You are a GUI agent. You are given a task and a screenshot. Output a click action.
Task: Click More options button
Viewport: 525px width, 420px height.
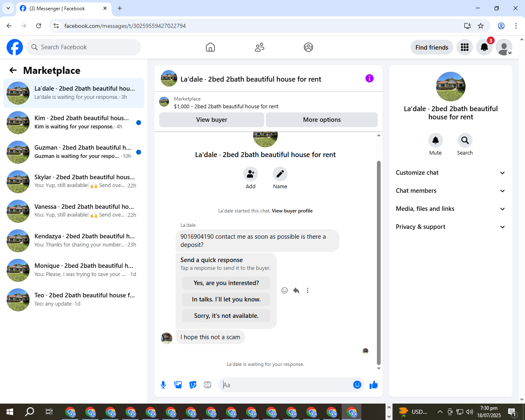pyautogui.click(x=322, y=120)
